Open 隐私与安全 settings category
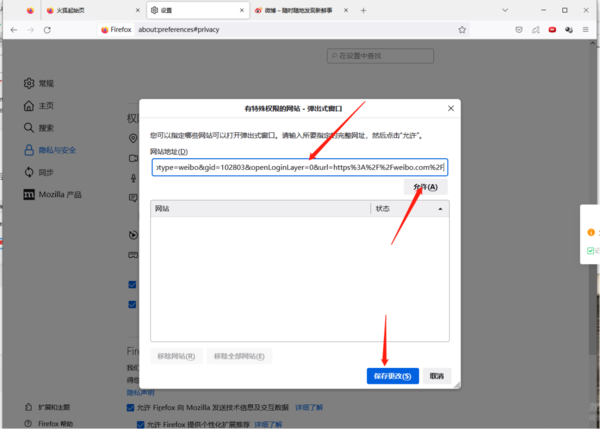Image resolution: width=600 pixels, height=429 pixels. click(x=50, y=150)
